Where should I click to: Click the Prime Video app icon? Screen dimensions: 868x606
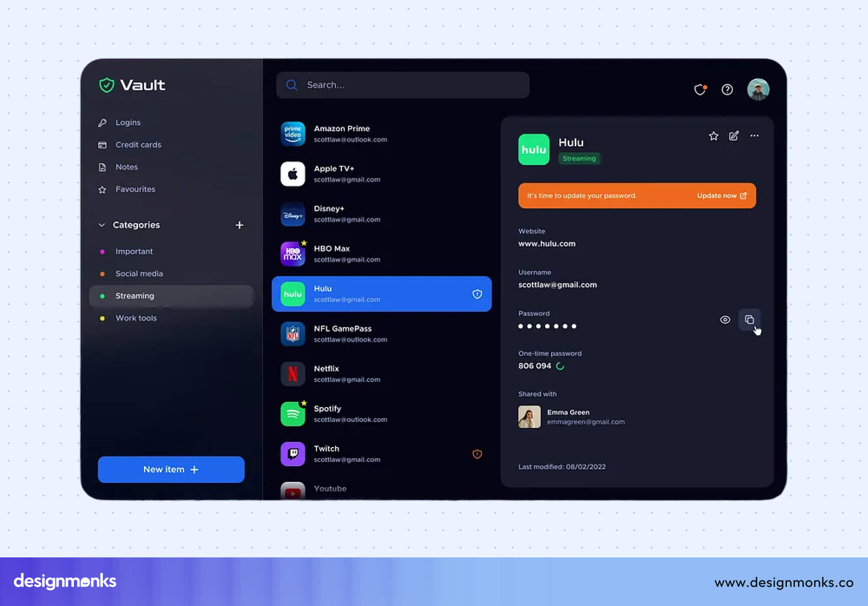pyautogui.click(x=293, y=134)
